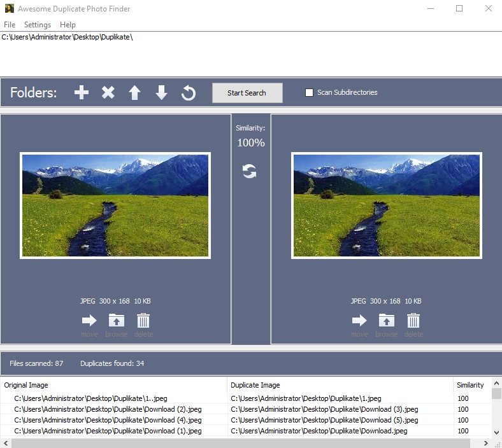Click the Start Search button
Image resolution: width=502 pixels, height=448 pixels.
(x=247, y=93)
